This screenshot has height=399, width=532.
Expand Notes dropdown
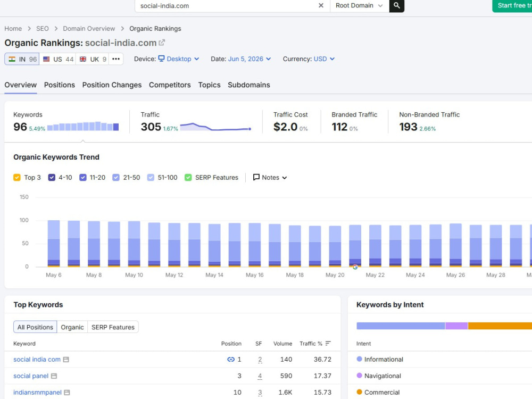pyautogui.click(x=270, y=178)
